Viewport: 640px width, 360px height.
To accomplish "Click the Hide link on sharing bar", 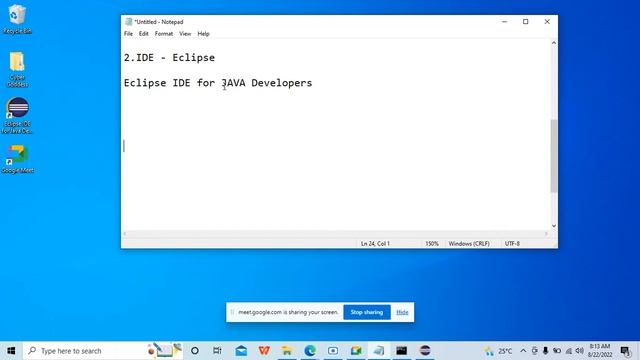I will point(402,312).
